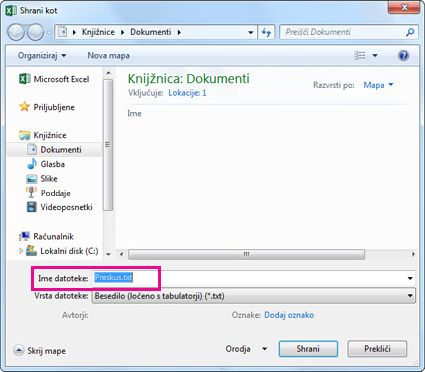Click the navigation pane vertical scrollbar
Screen dimensions: 425x372
pos(108,145)
